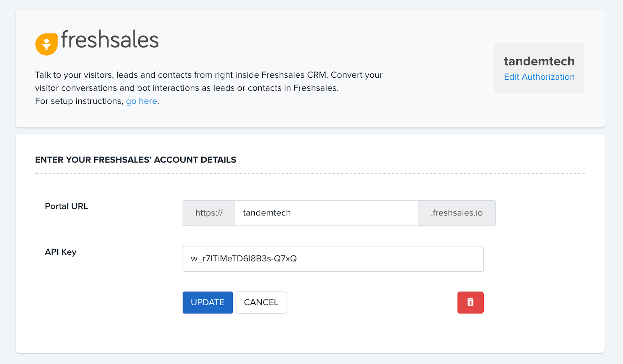Click the 'Talk to your visitors' description line
Viewport: 623px width, 364px height.
point(209,75)
